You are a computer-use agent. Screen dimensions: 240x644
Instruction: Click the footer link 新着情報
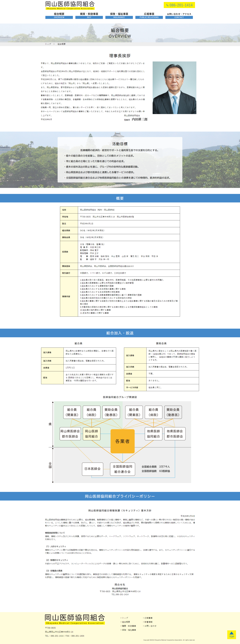pyautogui.click(x=148, y=622)
